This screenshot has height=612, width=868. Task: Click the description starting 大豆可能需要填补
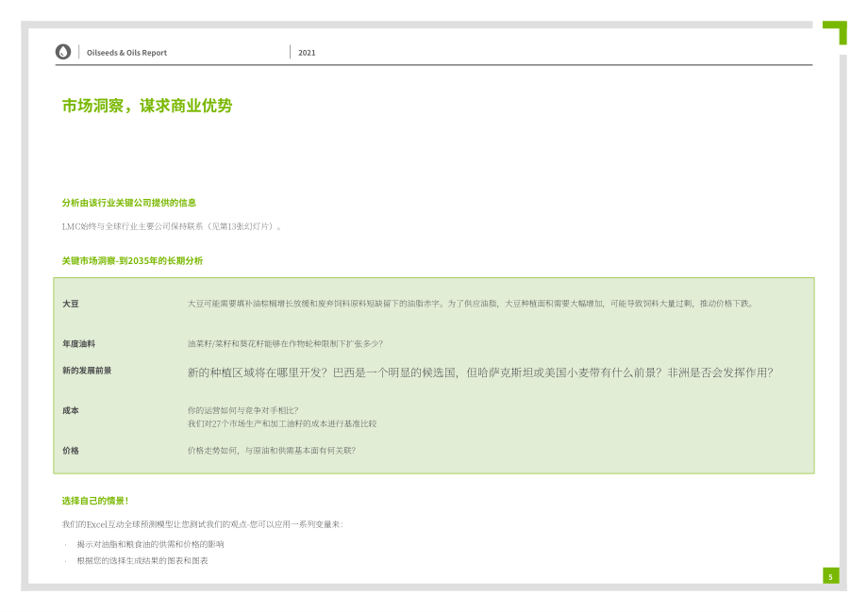(x=471, y=304)
